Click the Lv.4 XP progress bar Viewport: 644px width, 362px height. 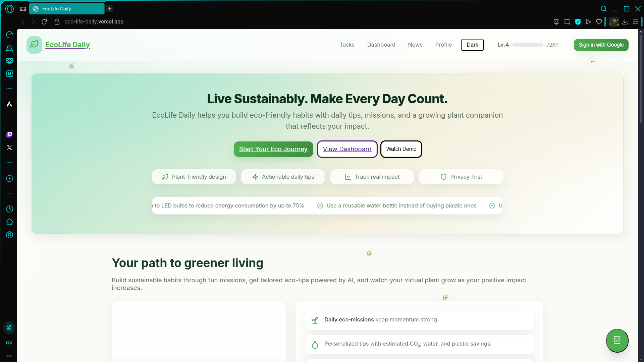[527, 45]
